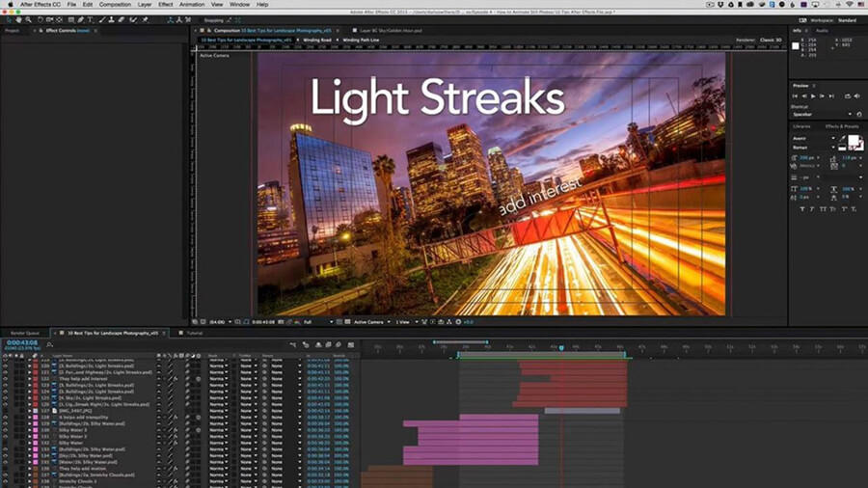The image size is (868, 488).
Task: Toggle visibility eye of layer 128
Action: click(6, 418)
